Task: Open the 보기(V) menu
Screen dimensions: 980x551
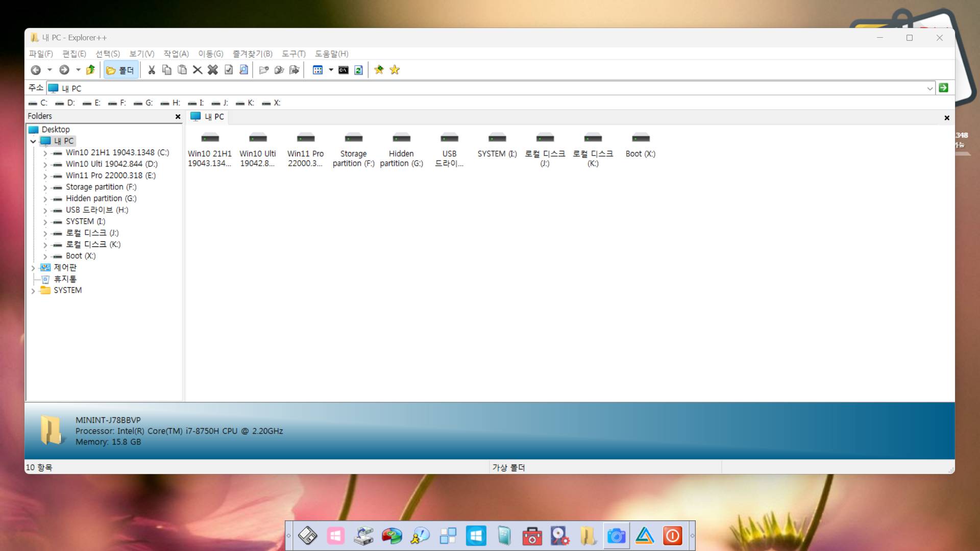Action: (x=142, y=54)
